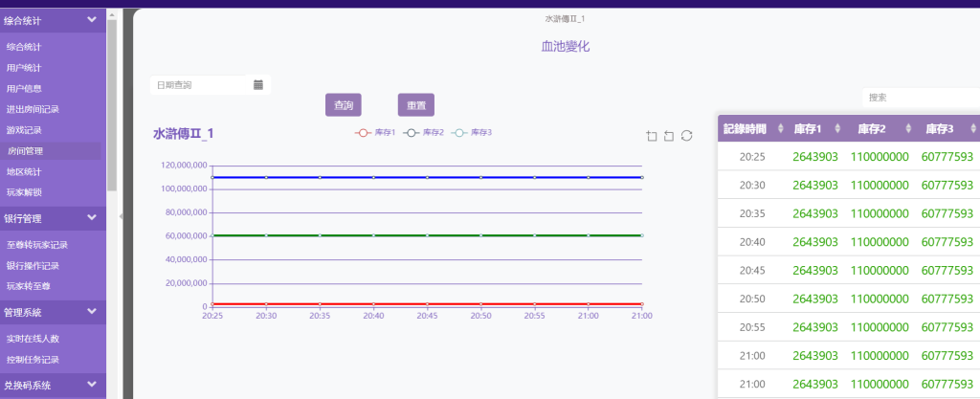Image resolution: width=980 pixels, height=399 pixels.
Task: Click the sidebar collapse handle arrow
Action: [121, 216]
